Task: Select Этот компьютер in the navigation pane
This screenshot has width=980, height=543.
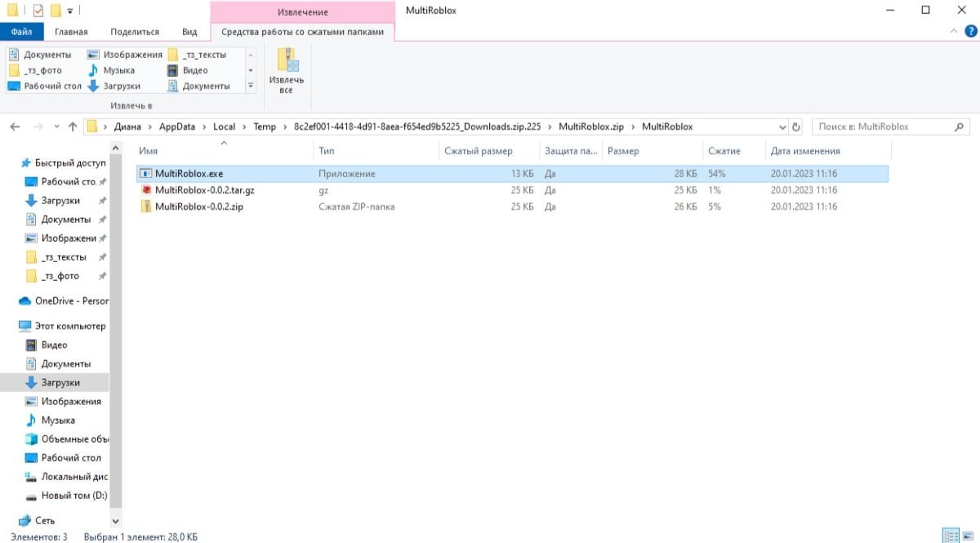Action: pos(62,326)
